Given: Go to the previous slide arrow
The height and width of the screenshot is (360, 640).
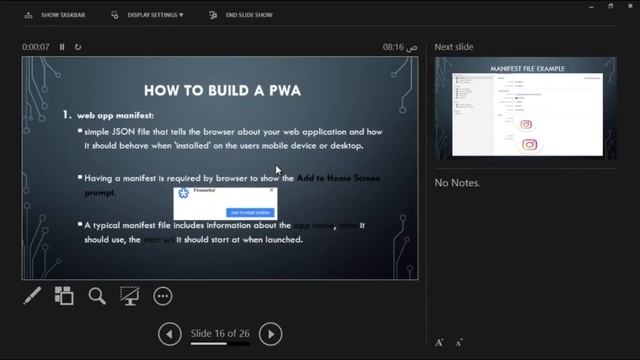Looking at the screenshot, I should coord(170,334).
